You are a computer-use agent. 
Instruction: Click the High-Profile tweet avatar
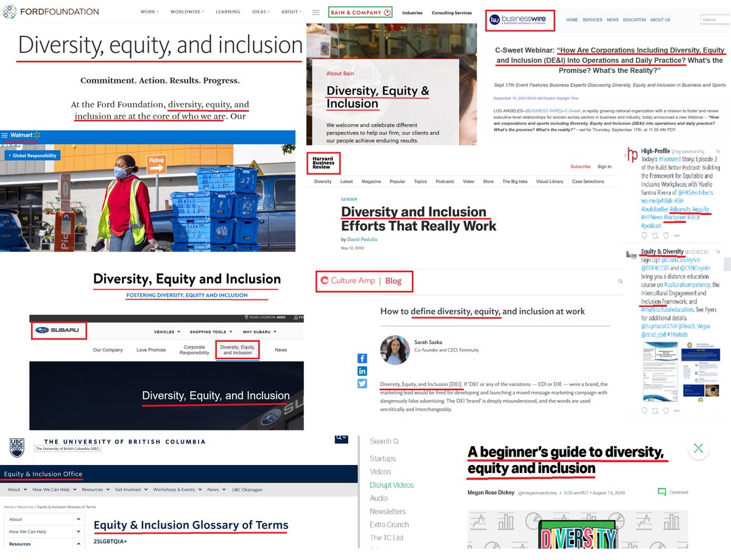click(632, 155)
